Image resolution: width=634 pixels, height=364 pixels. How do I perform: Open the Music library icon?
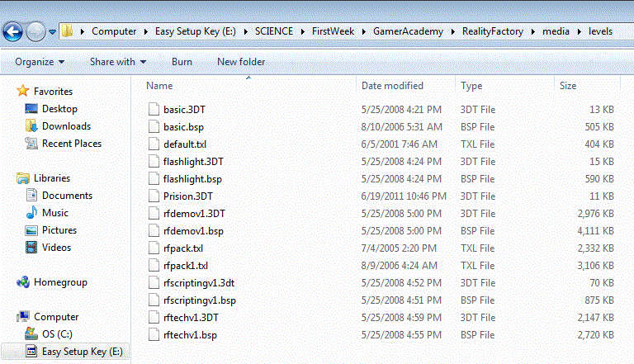(32, 213)
